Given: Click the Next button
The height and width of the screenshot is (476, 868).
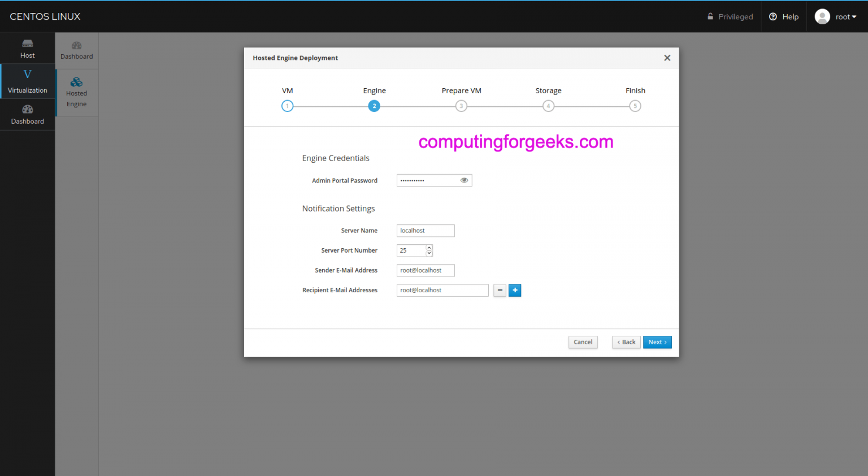Looking at the screenshot, I should pyautogui.click(x=657, y=342).
